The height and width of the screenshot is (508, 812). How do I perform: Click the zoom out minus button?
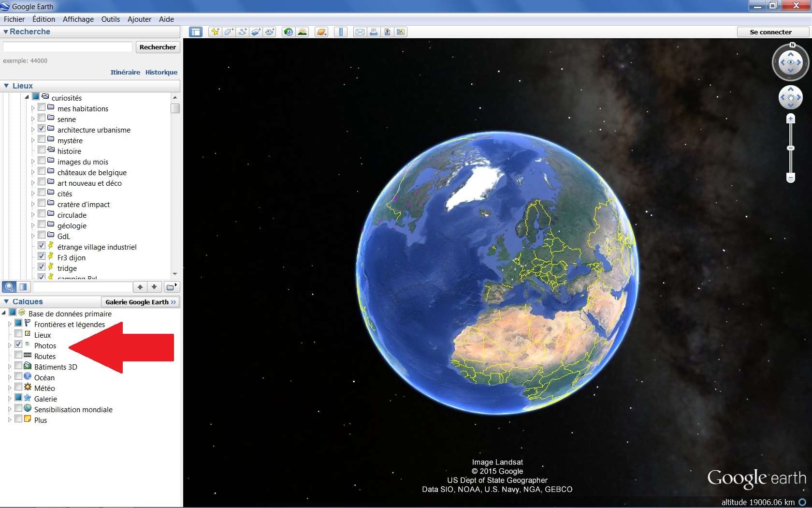(791, 178)
